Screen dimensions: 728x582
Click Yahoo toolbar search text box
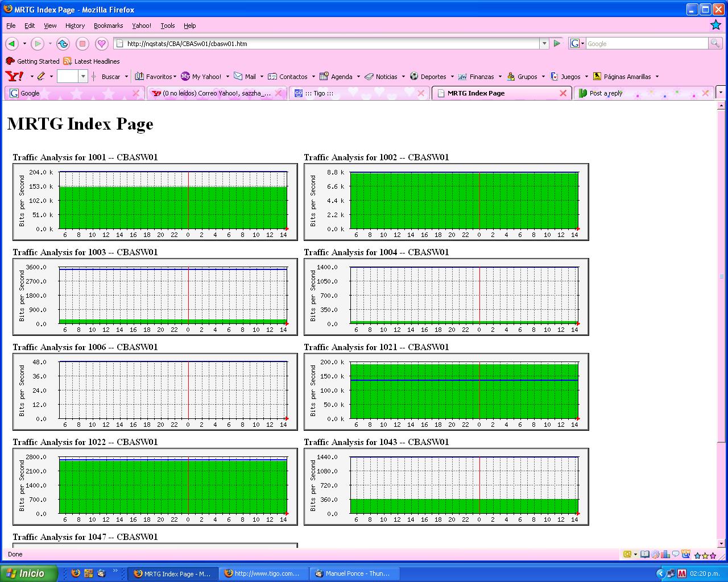[x=68, y=76]
